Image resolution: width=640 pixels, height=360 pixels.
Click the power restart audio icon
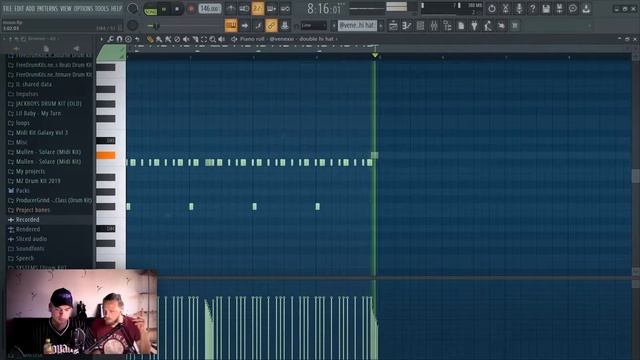[492, 9]
